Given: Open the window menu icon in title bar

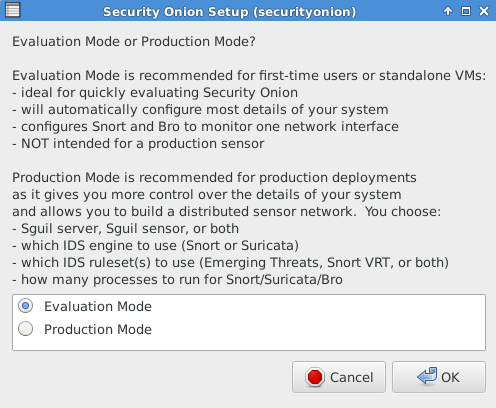Looking at the screenshot, I should click(13, 10).
